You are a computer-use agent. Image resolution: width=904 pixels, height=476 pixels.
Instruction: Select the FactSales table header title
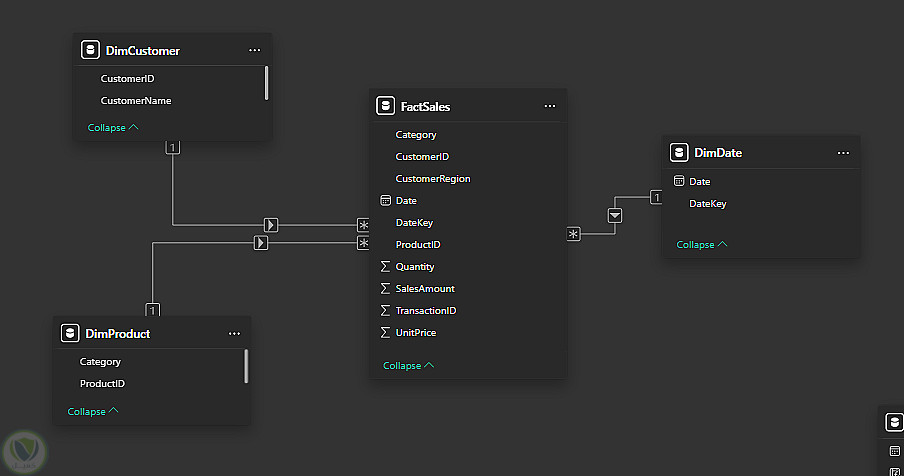coord(425,107)
